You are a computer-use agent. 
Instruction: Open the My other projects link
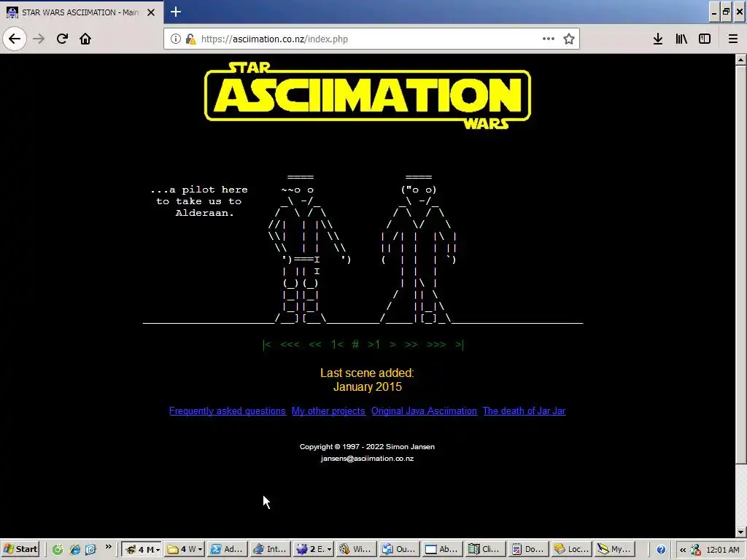[x=328, y=411]
